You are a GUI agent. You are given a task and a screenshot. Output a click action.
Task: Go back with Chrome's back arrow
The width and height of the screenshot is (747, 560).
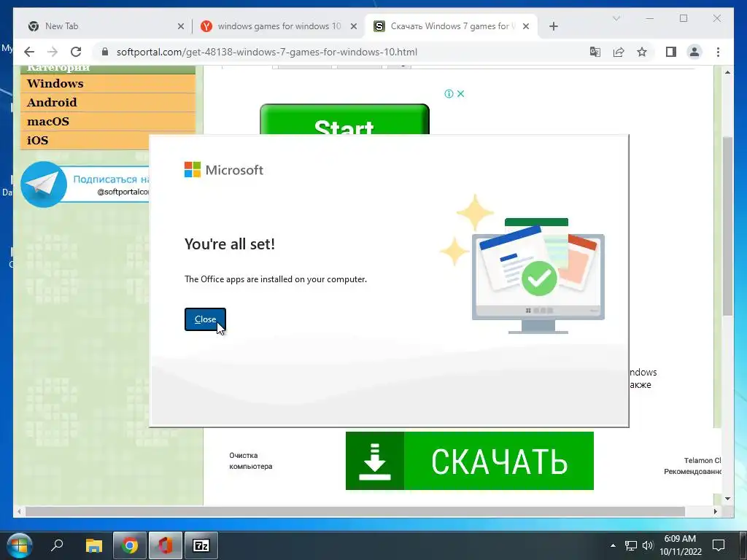coord(29,52)
